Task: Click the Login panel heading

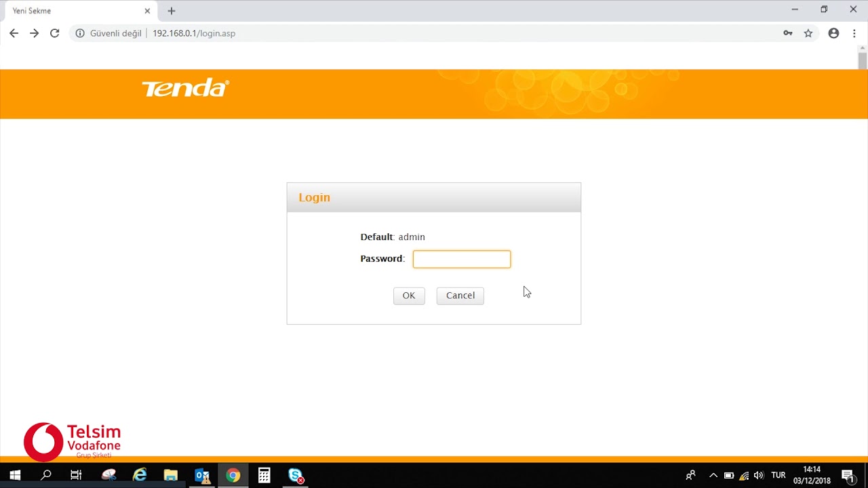Action: [315, 197]
